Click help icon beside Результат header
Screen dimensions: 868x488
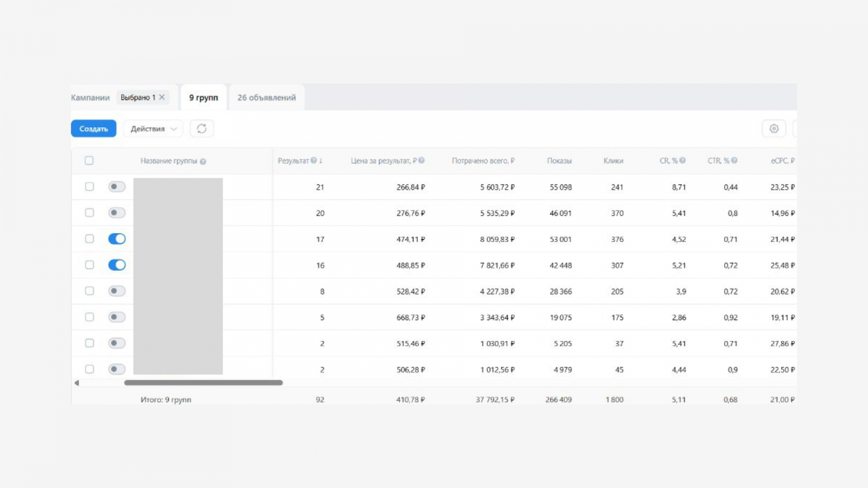[314, 160]
